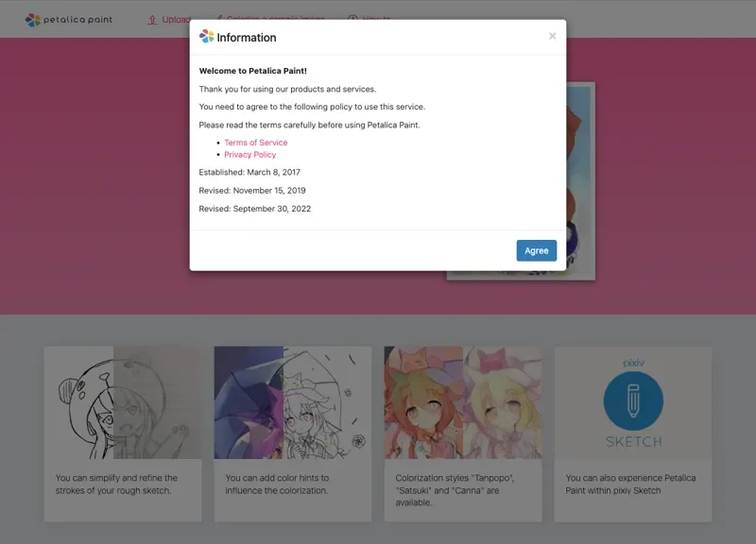Click the Petalica Paint logo in header
The image size is (756, 544).
coord(68,20)
